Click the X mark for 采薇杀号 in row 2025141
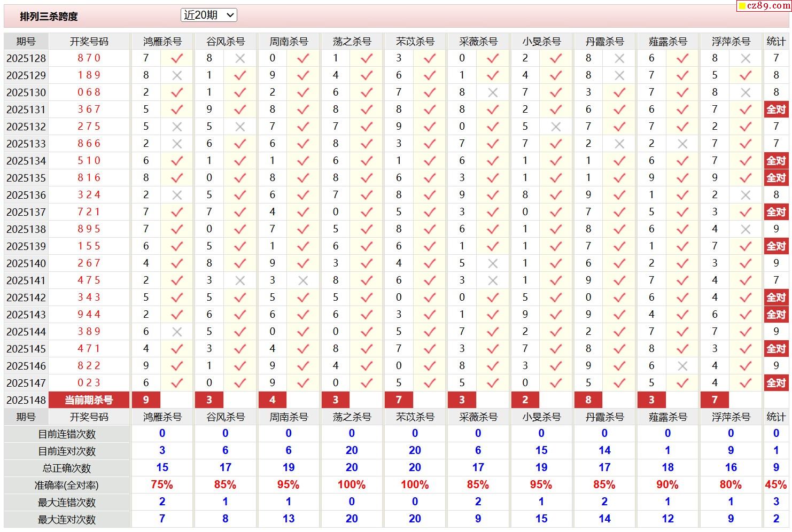792x532 pixels. tap(493, 280)
